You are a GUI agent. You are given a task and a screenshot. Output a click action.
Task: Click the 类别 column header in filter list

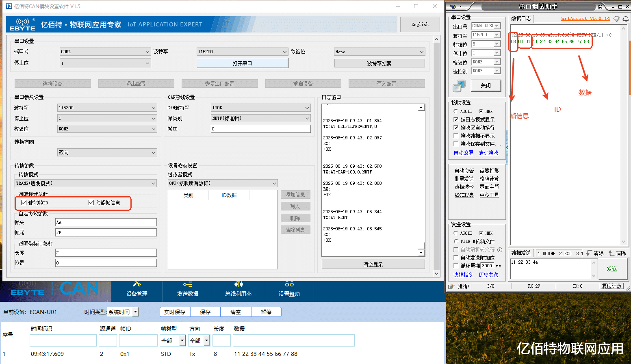pos(188,195)
